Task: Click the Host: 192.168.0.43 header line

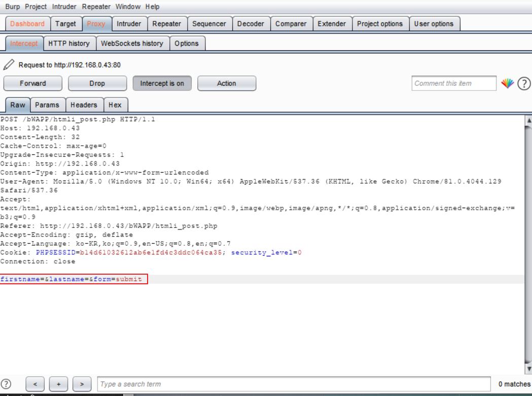Action: (40, 128)
